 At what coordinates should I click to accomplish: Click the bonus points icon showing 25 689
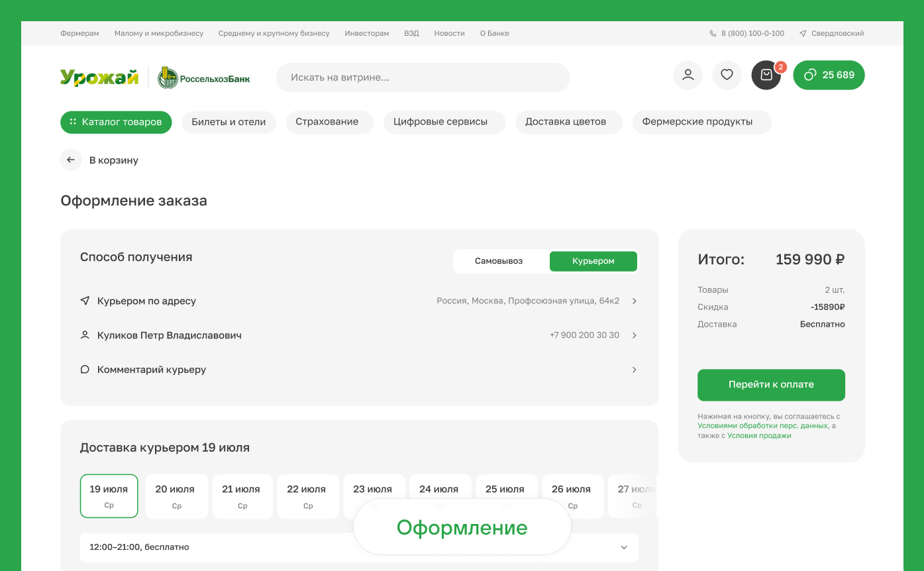point(809,75)
